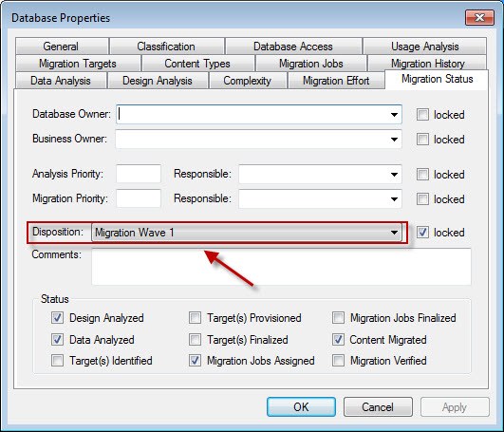Open the Usage Analysis tab
The width and height of the screenshot is (504, 432).
coord(424,47)
